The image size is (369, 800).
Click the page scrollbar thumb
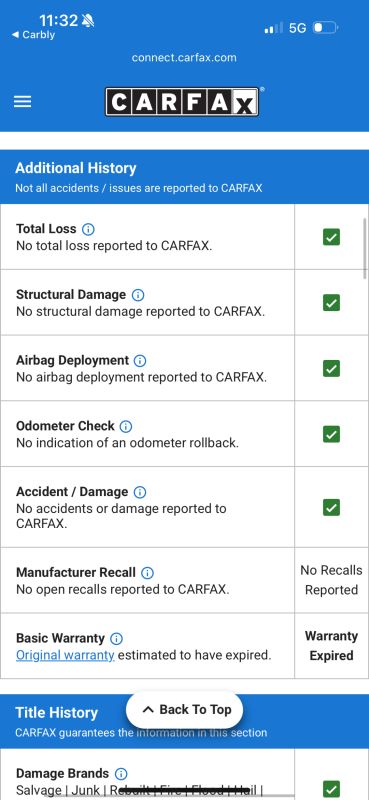click(x=365, y=248)
